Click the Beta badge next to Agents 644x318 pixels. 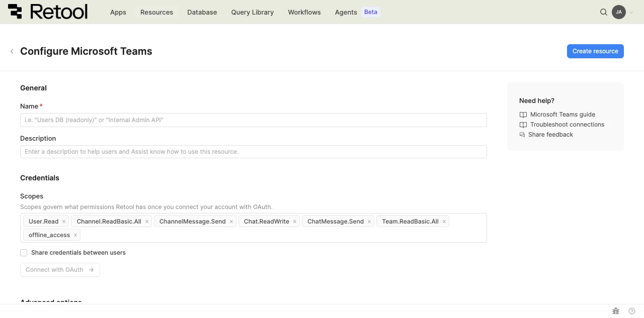(x=371, y=12)
